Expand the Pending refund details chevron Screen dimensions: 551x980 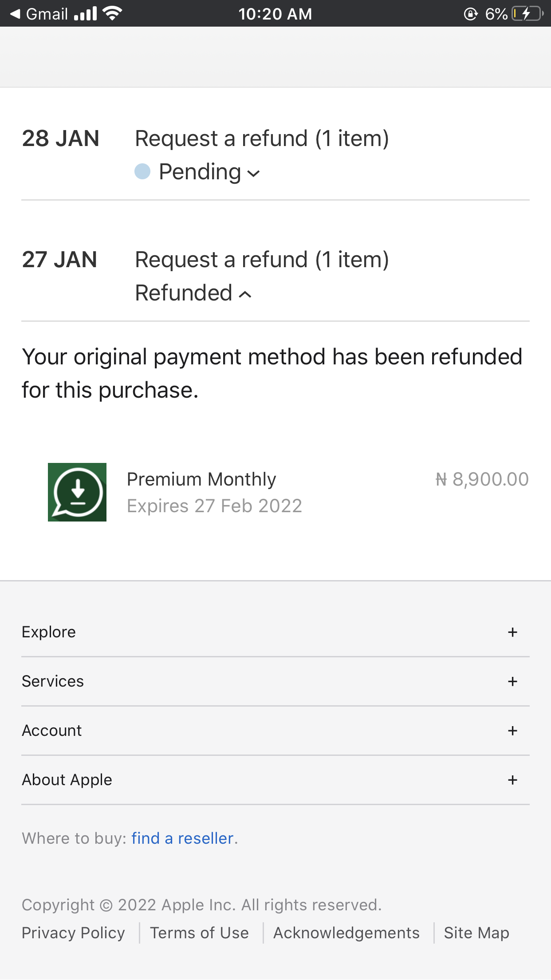click(253, 173)
